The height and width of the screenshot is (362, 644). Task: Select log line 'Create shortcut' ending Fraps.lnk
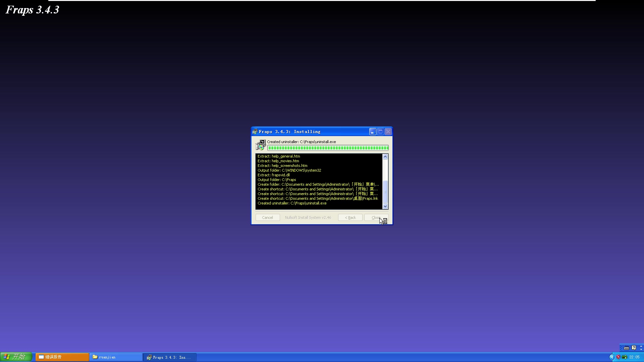318,198
